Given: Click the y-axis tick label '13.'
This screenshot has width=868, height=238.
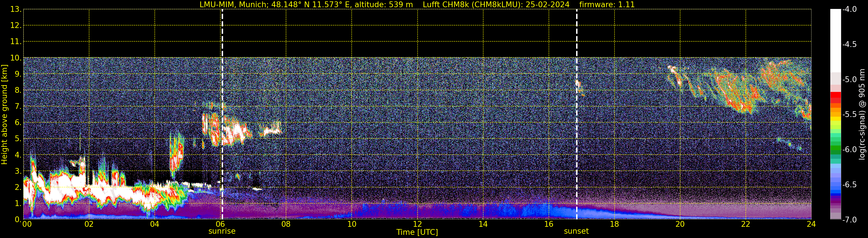Looking at the screenshot, I should (x=16, y=10).
